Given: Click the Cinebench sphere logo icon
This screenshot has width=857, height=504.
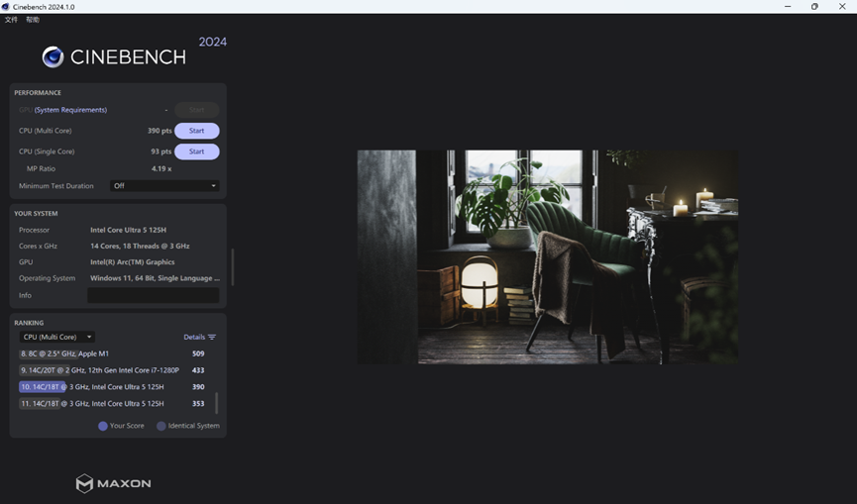Looking at the screenshot, I should 54,57.
